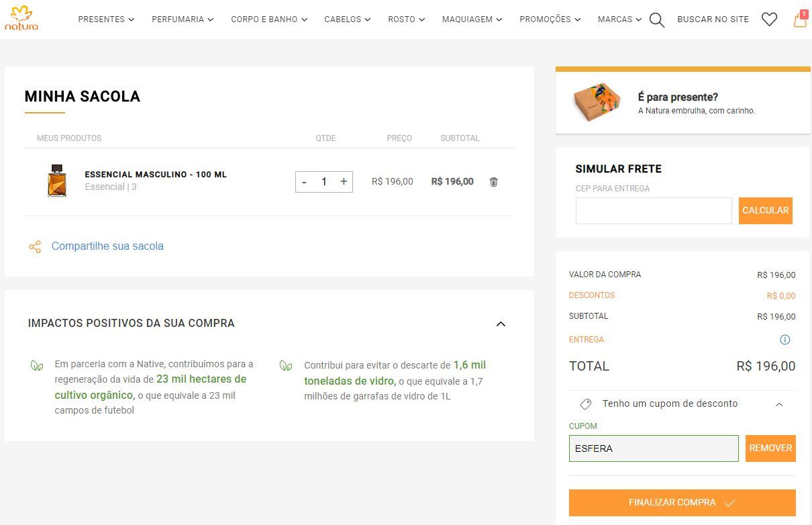Collapse the coupon discount section chevron
This screenshot has width=812, height=525.
779,404
